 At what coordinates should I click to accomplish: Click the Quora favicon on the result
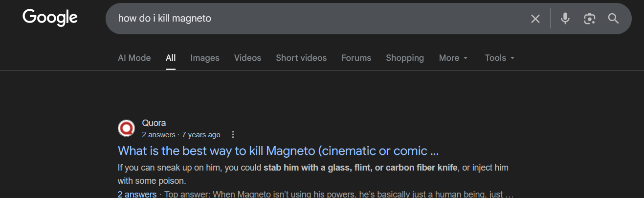coord(126,128)
